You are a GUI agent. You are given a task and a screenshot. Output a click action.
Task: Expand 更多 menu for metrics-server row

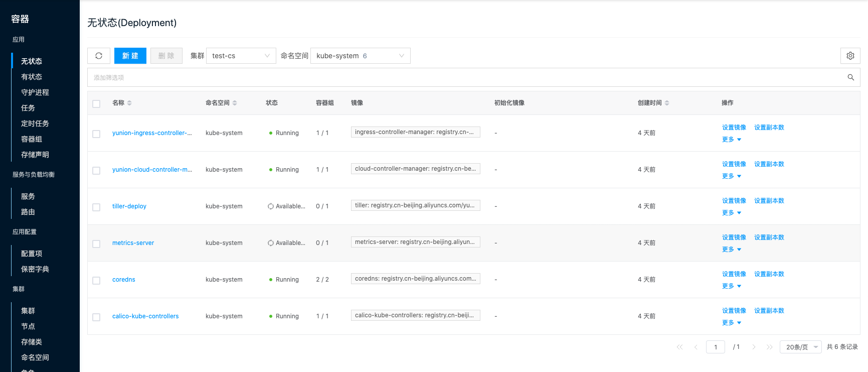tap(731, 250)
